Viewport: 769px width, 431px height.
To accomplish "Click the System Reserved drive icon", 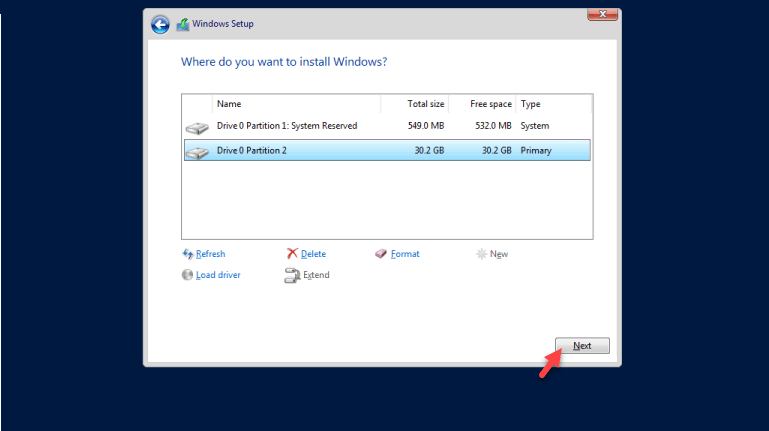I will tap(198, 127).
